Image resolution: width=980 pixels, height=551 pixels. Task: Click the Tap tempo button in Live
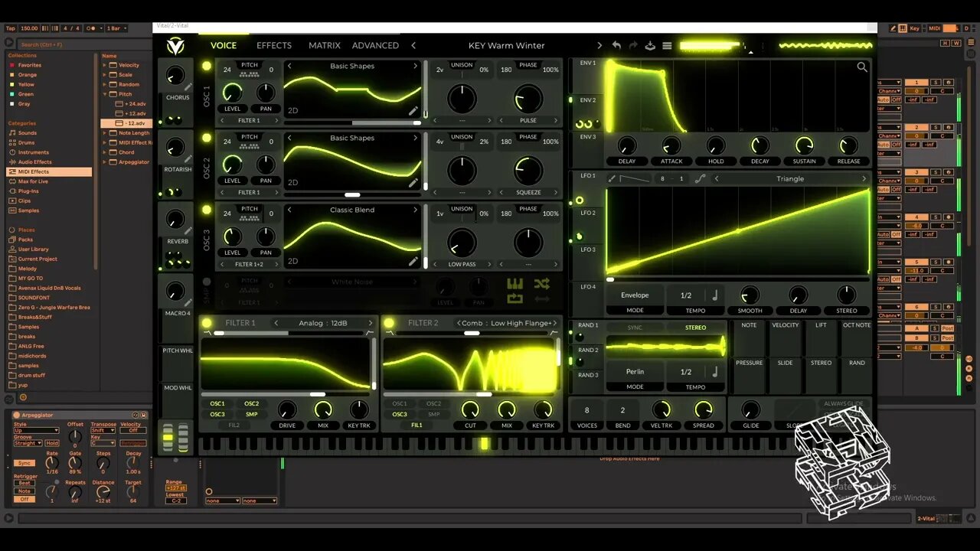coord(11,28)
